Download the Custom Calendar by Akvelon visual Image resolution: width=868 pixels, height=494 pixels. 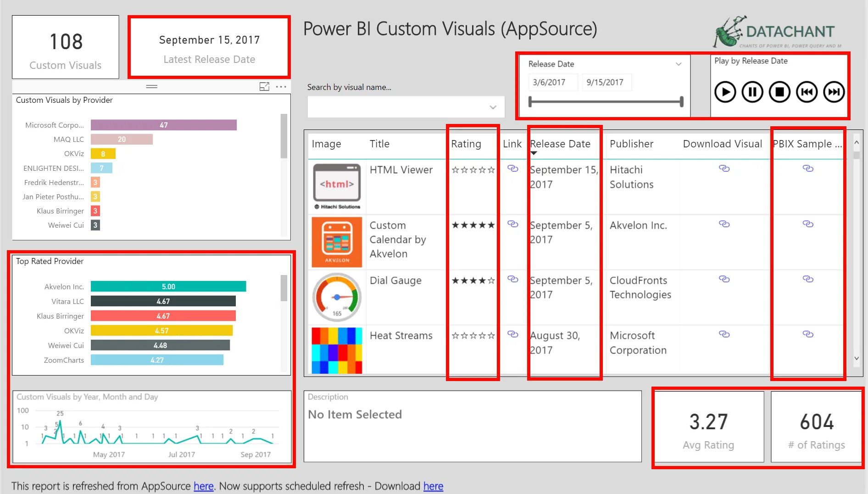(724, 224)
